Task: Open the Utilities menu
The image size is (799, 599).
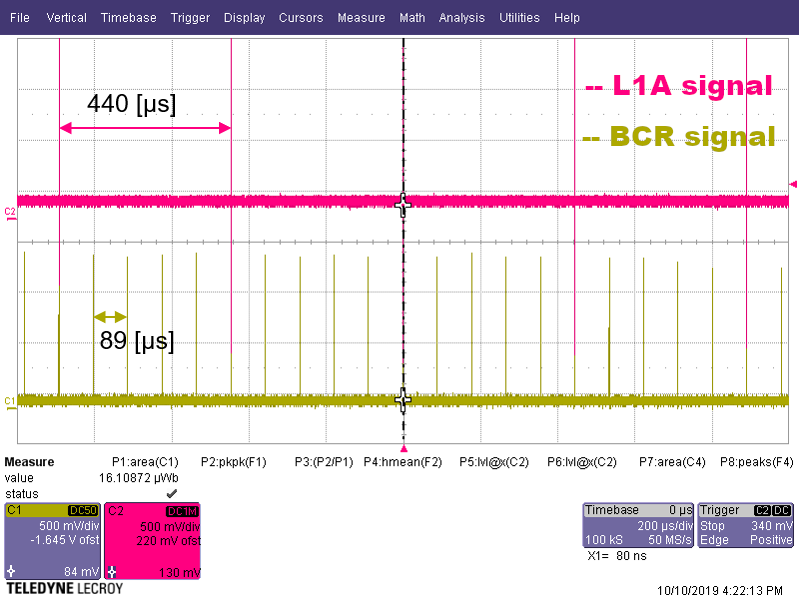Action: click(519, 18)
